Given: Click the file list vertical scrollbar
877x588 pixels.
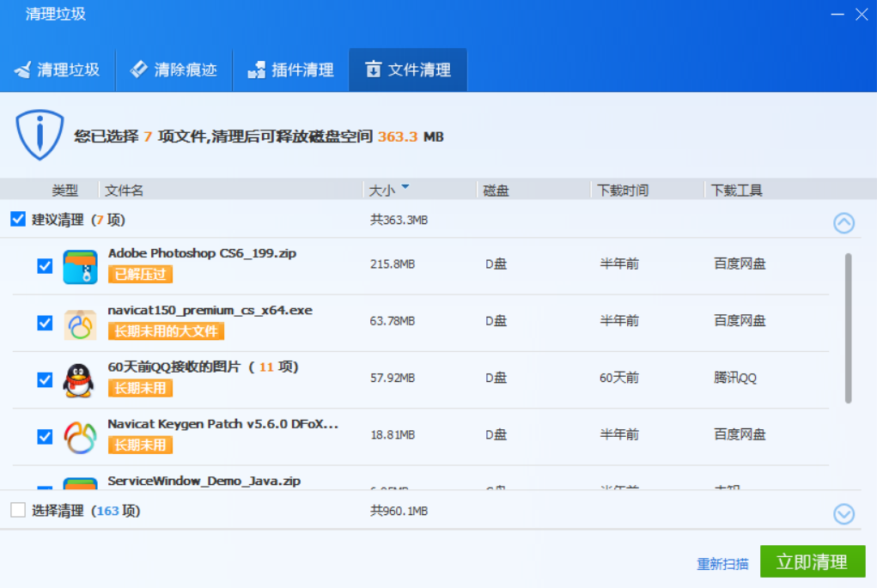Looking at the screenshot, I should coord(848,328).
